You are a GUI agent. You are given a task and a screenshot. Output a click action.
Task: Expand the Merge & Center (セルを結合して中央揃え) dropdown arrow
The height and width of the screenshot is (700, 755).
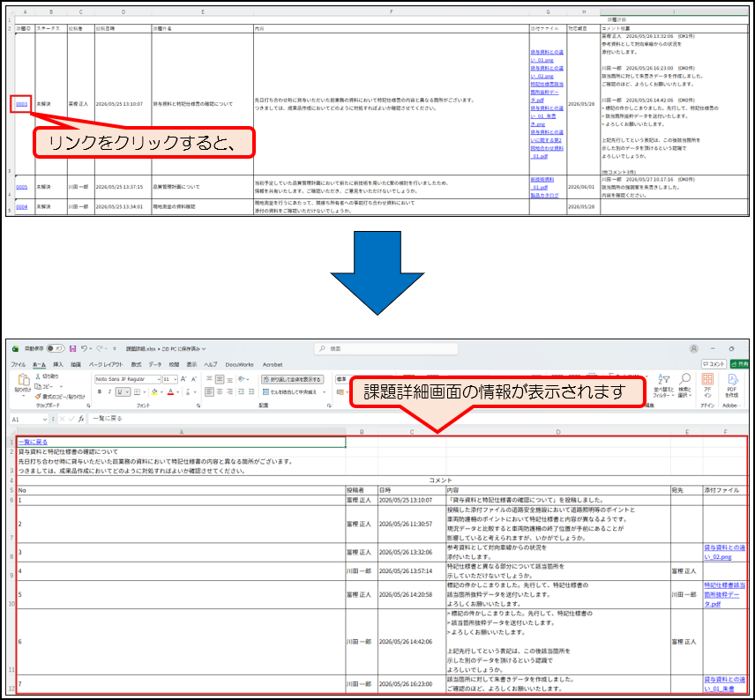(324, 392)
